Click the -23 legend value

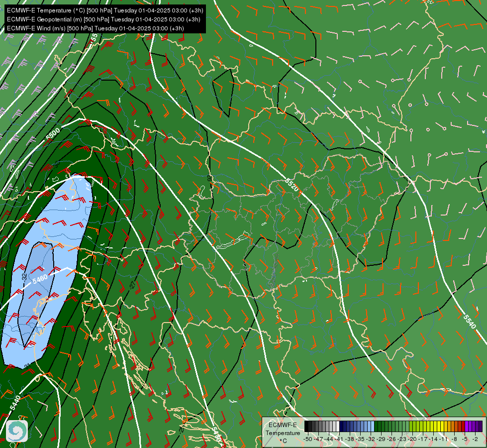click(401, 439)
